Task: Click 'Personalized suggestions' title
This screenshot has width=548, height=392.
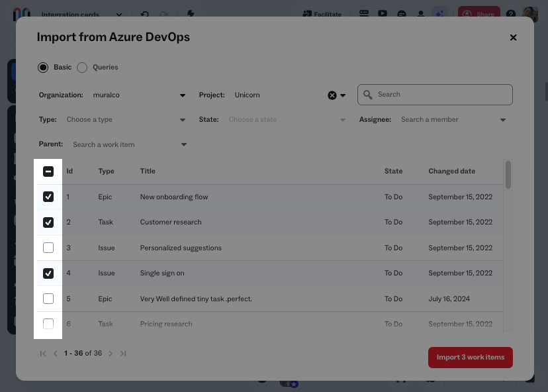Action: coord(181,248)
